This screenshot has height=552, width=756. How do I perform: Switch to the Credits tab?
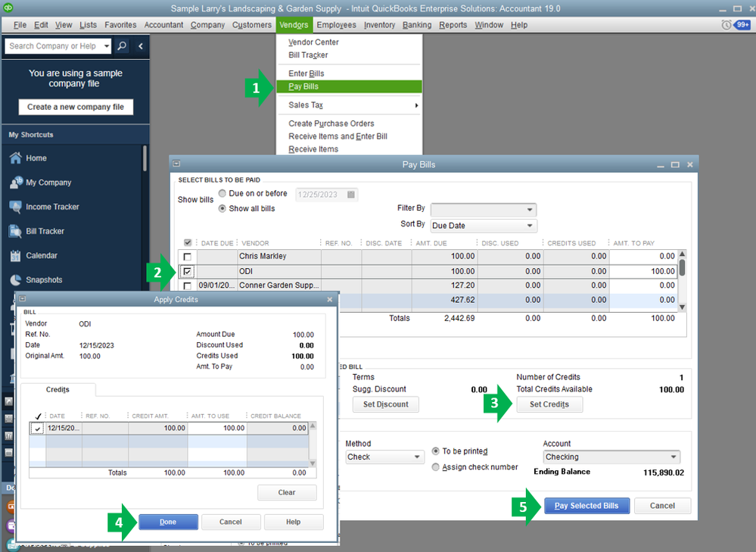[x=58, y=389]
